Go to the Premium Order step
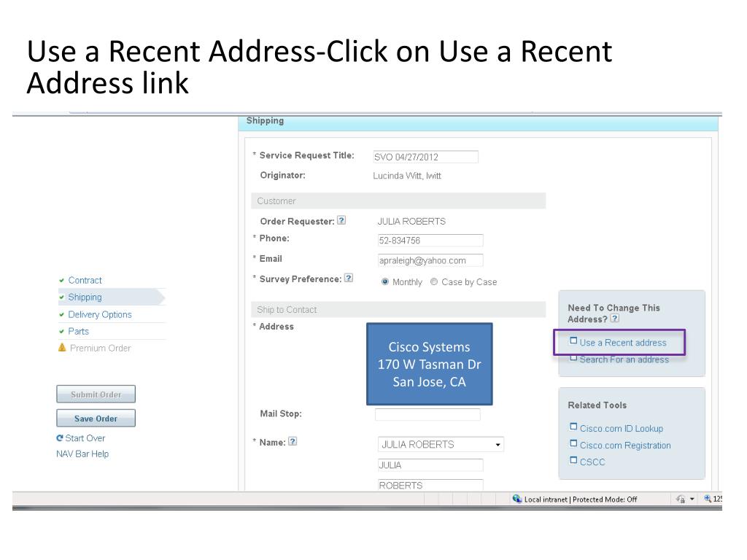Screen dimensions: 747x560 101,348
